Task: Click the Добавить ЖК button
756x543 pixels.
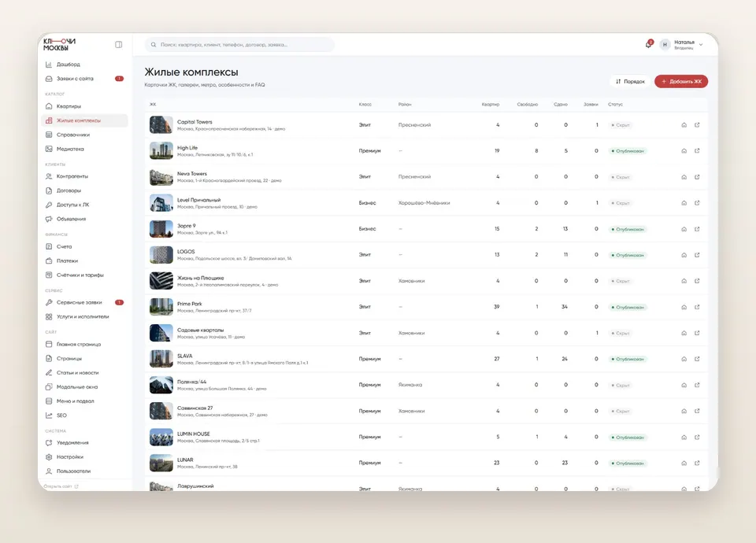Action: point(680,81)
